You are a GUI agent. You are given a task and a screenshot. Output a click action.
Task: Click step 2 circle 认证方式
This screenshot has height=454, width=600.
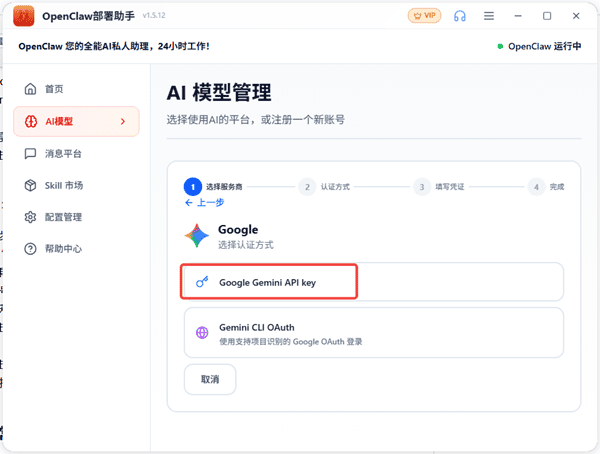click(x=307, y=187)
